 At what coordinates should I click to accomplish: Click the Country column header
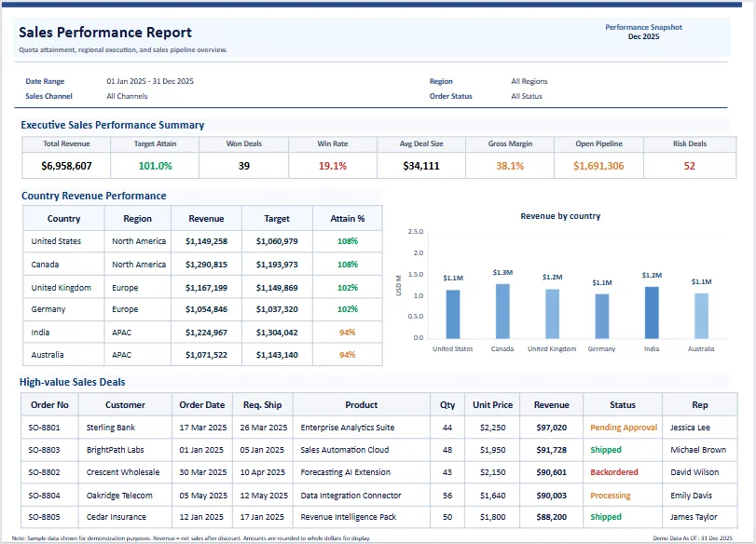63,218
